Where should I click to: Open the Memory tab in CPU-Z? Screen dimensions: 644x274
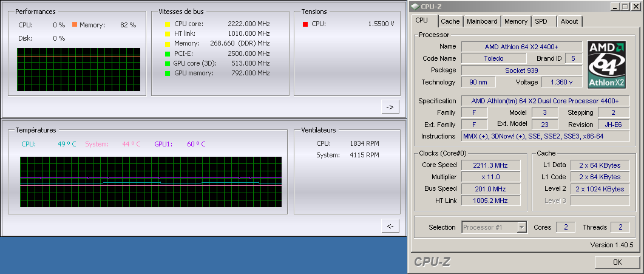516,21
